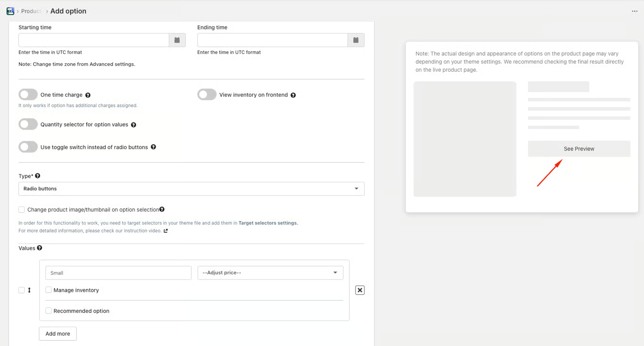Open the Type dropdown showing Radio buttons

pos(191,189)
